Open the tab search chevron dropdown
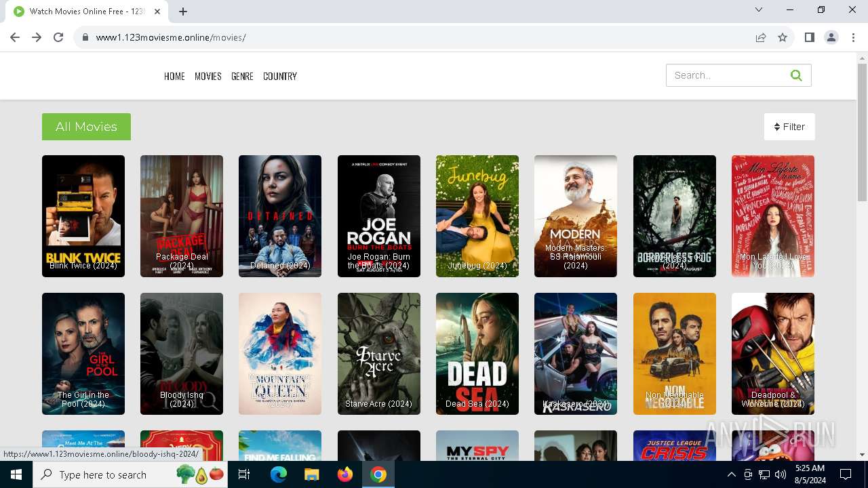The height and width of the screenshot is (488, 868). point(759,9)
